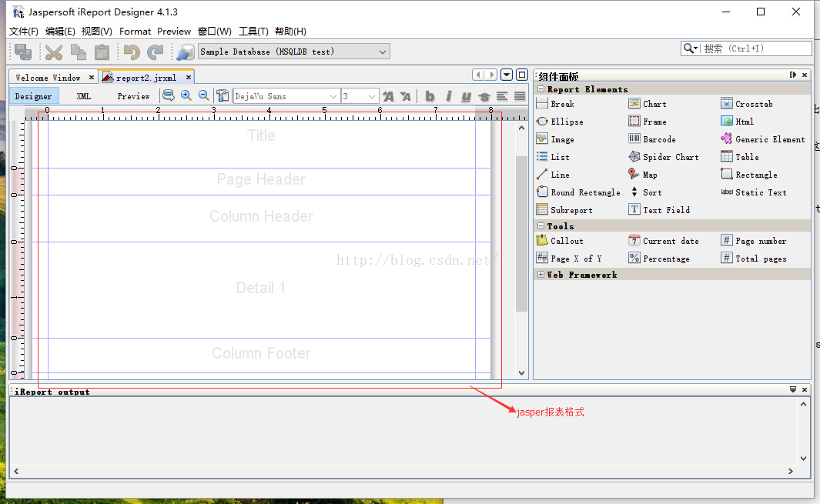This screenshot has height=504, width=820.
Task: Select the Sort element
Action: pos(645,192)
